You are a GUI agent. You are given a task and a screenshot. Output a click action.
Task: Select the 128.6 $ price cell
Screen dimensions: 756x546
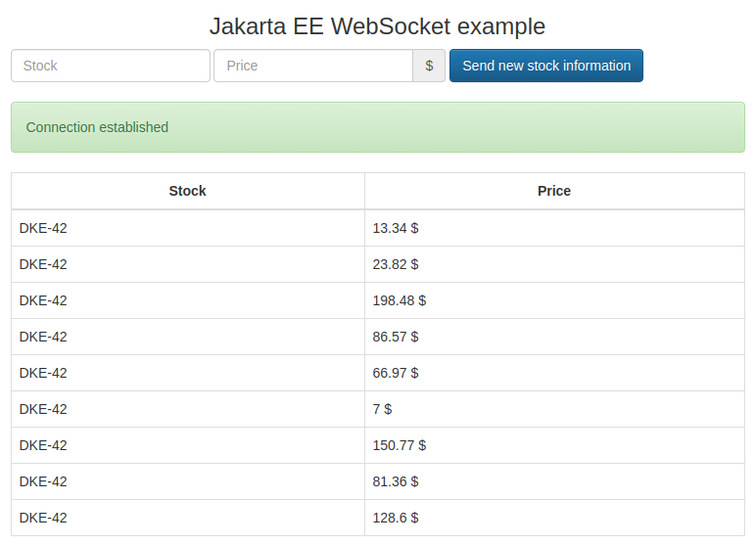click(x=554, y=518)
